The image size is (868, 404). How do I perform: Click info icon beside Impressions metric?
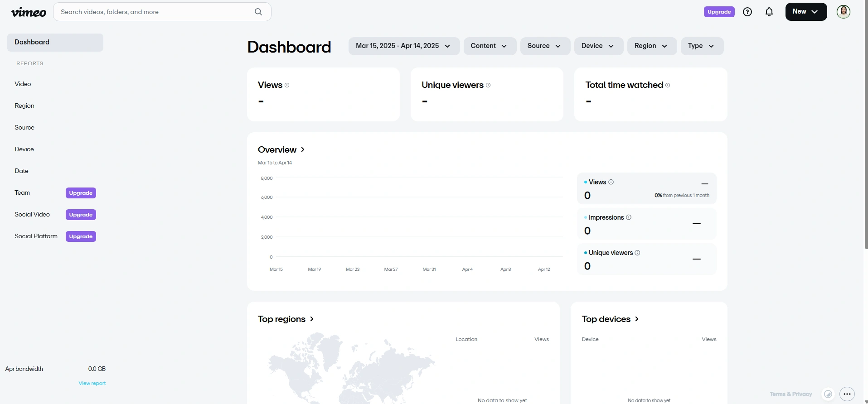[x=629, y=217]
